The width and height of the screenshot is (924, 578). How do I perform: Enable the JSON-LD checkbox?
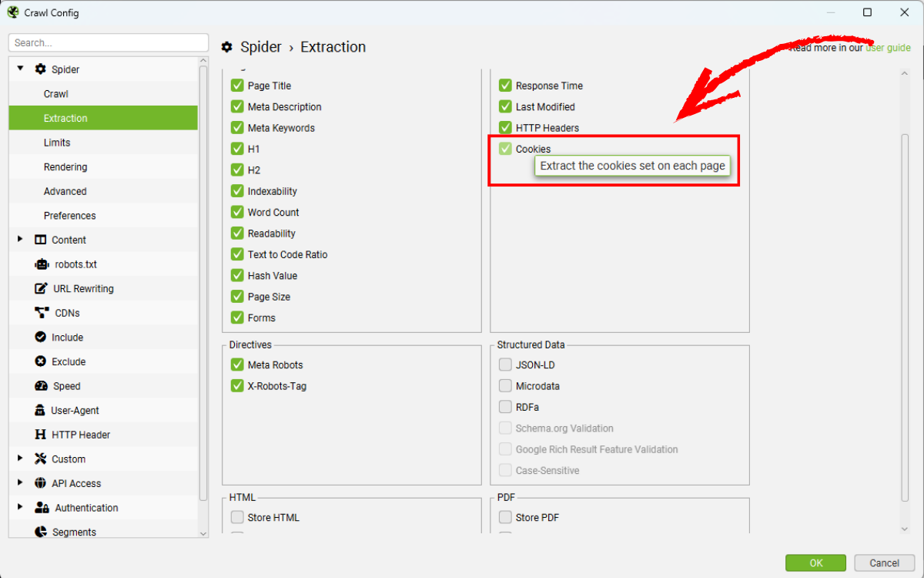[505, 365]
